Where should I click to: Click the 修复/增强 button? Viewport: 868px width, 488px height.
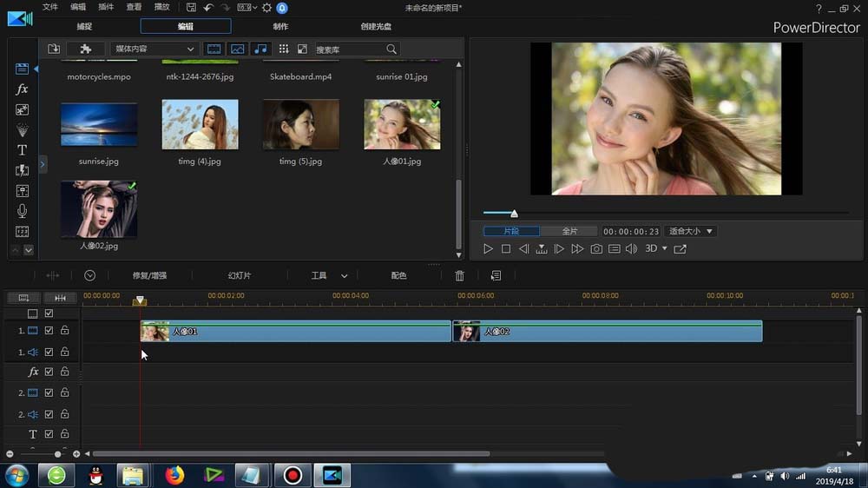point(149,275)
